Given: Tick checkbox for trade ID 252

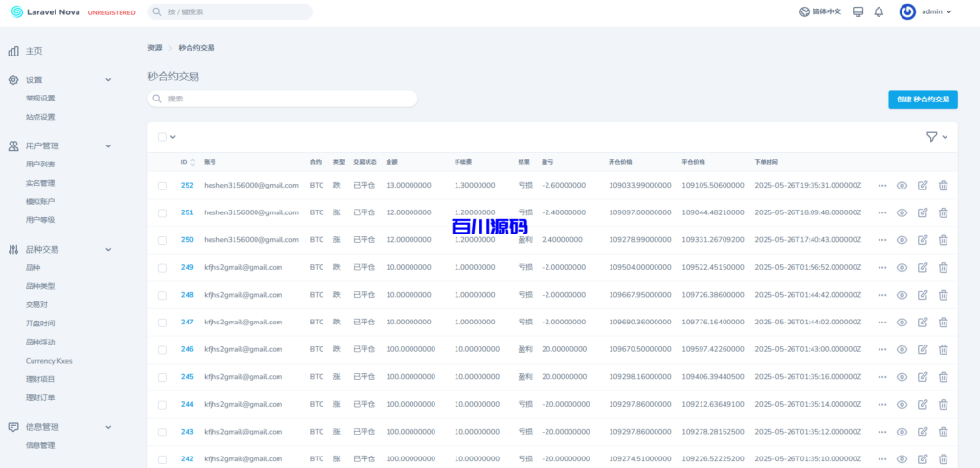Looking at the screenshot, I should click(x=163, y=186).
